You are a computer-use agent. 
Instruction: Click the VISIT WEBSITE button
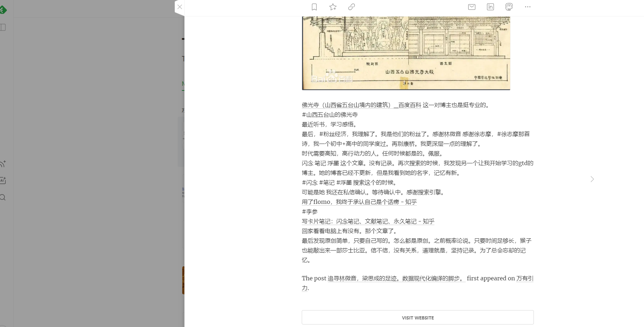click(418, 318)
